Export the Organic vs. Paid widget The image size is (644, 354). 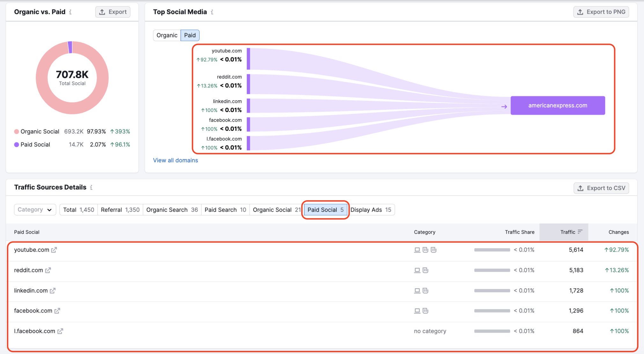coord(113,12)
